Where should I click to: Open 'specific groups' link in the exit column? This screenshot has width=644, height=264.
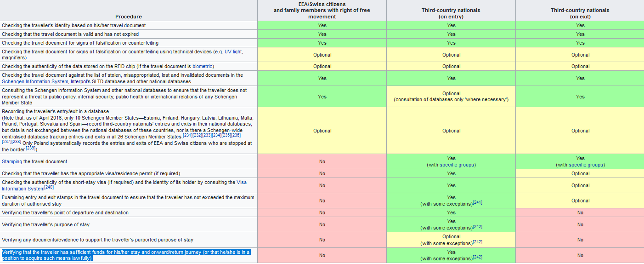click(586, 165)
